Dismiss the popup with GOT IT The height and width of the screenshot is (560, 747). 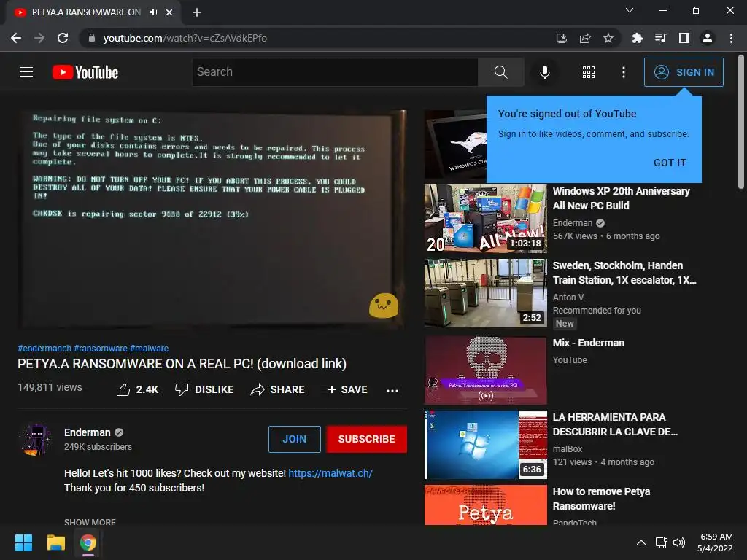670,163
